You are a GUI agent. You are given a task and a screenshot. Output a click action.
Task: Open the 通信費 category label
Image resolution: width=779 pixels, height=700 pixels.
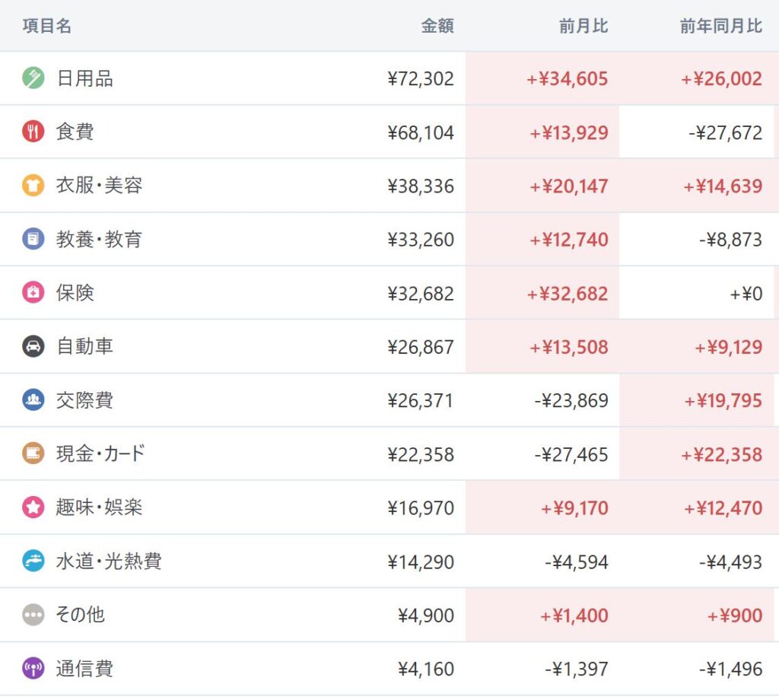point(84,669)
